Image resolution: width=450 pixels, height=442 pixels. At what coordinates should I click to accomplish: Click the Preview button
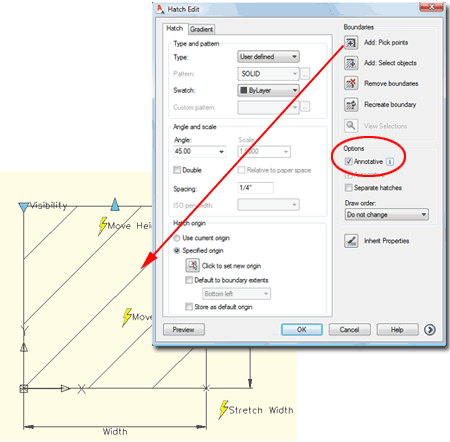pos(184,330)
